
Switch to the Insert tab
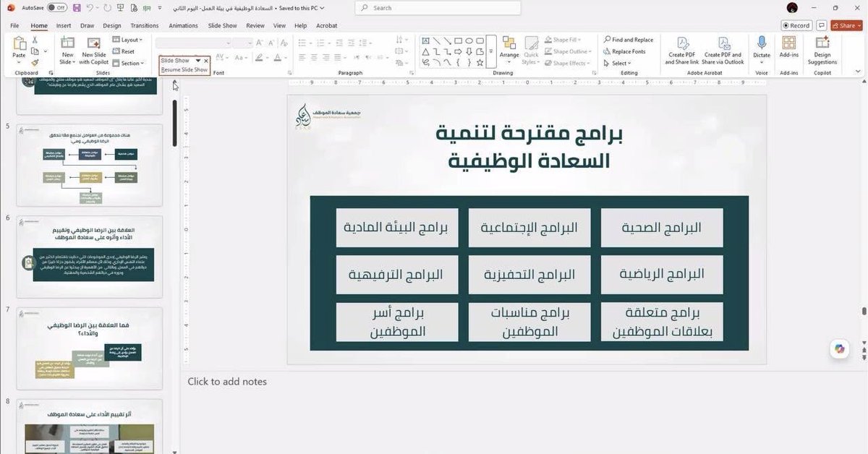[64, 25]
